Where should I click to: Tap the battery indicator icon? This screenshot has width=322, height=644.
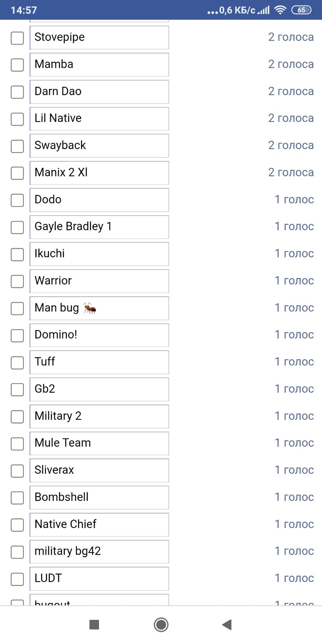tap(301, 10)
